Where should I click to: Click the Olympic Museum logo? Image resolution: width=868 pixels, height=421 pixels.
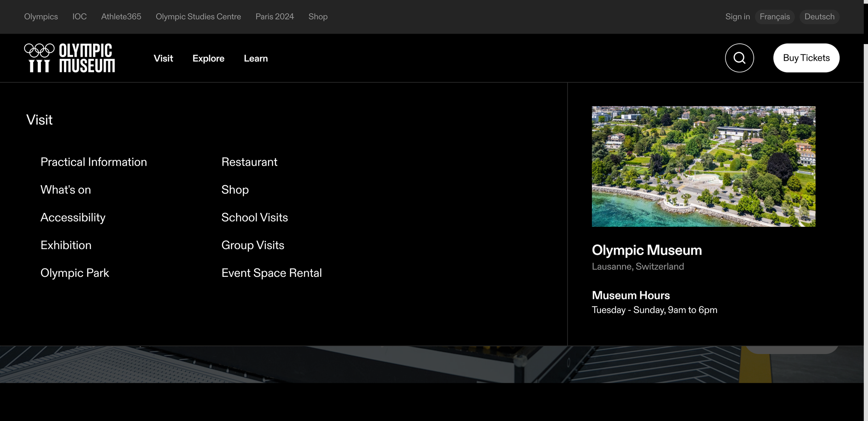(69, 58)
